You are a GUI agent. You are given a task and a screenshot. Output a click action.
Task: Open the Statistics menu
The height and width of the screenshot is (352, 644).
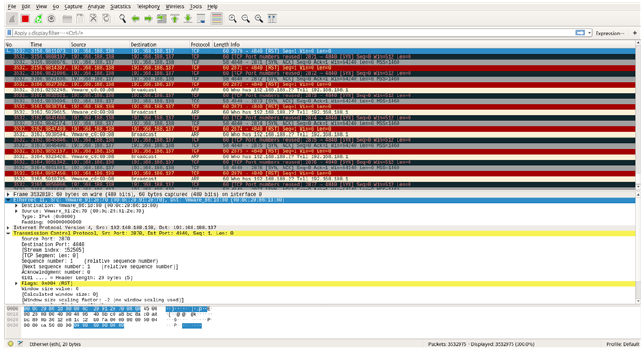click(120, 7)
